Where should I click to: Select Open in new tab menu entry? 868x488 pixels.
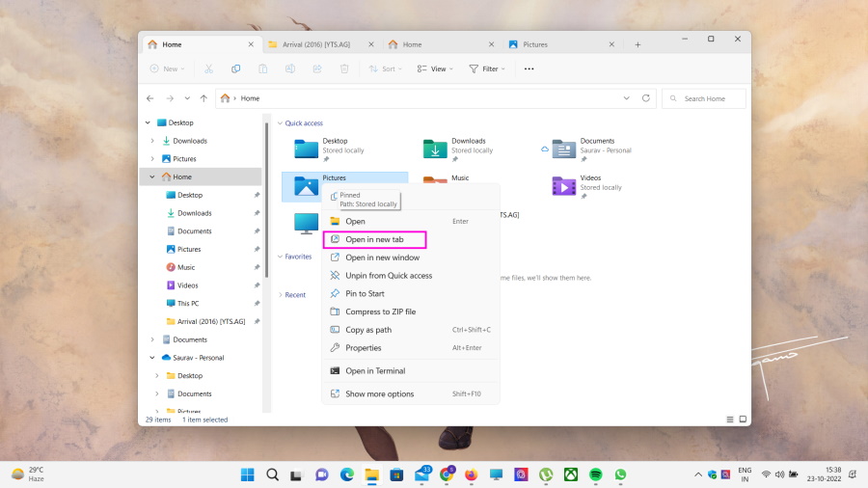coord(374,239)
